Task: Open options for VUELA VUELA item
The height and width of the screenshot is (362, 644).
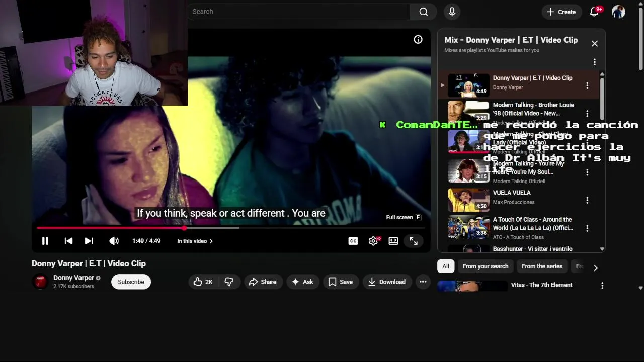Action: pos(587,200)
